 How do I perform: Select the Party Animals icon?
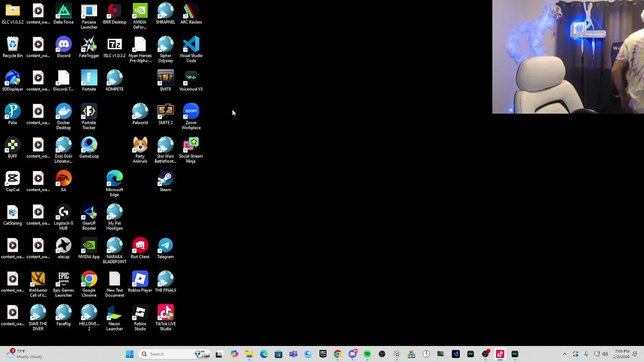[x=140, y=150]
